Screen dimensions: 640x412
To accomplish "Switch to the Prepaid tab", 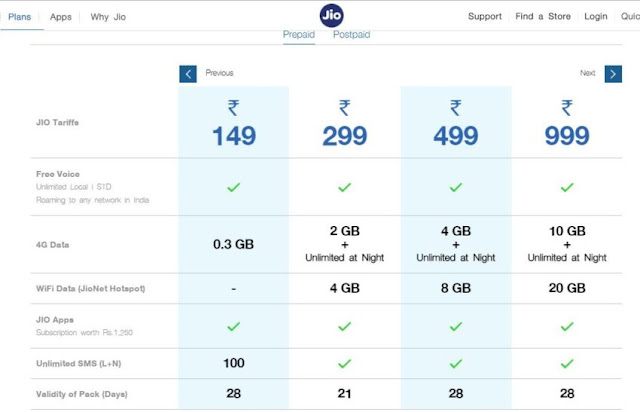I will click(299, 35).
